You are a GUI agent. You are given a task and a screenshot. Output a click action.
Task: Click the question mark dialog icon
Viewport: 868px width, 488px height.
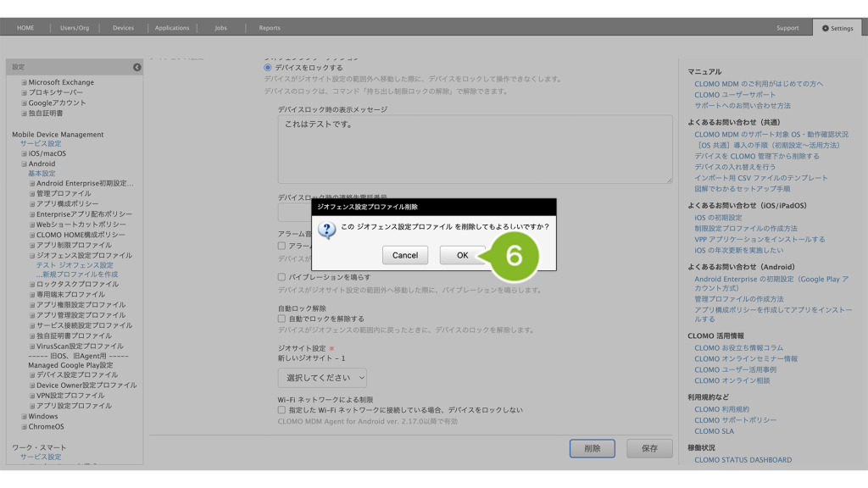326,229
